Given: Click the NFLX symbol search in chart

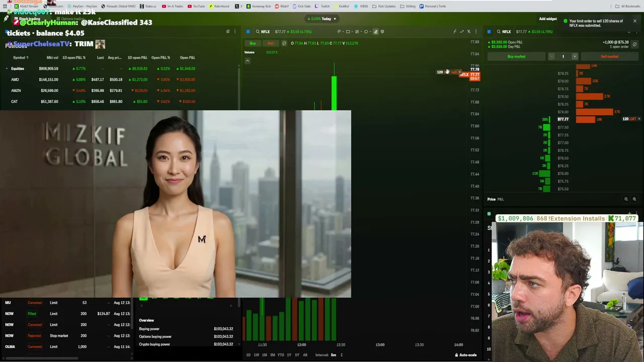Looking at the screenshot, I should [263, 32].
